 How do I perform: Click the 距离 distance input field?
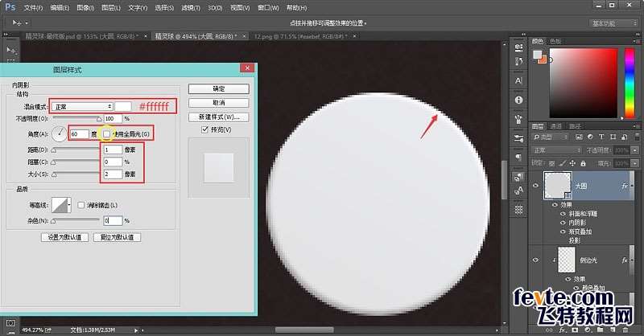click(x=111, y=150)
